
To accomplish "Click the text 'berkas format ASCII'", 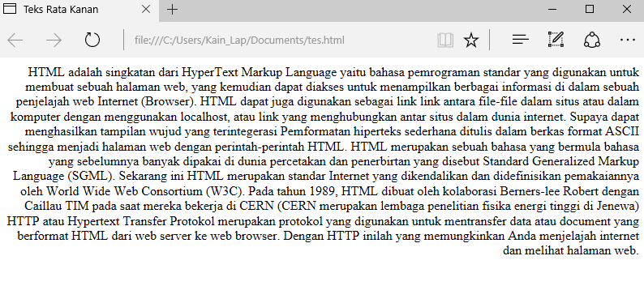I will pyautogui.click(x=585, y=131).
